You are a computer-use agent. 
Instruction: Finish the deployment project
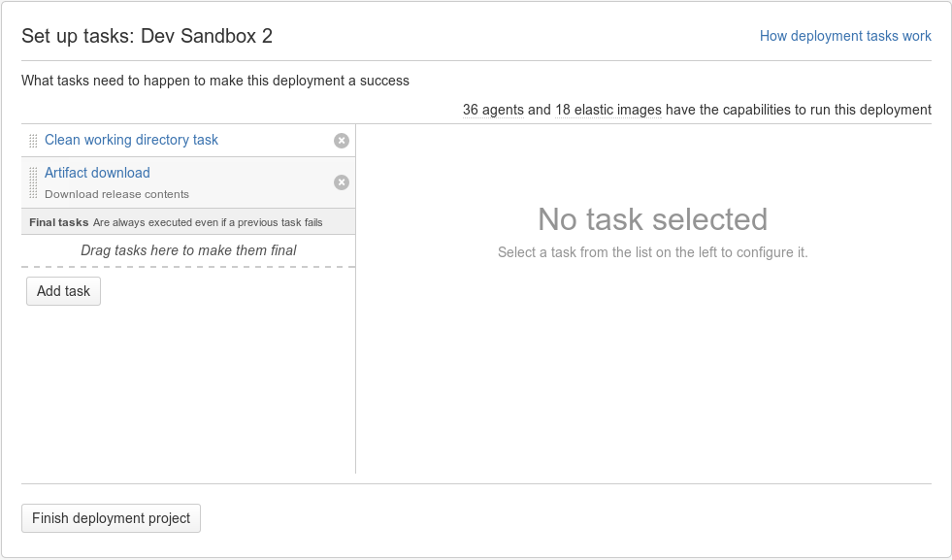point(111,518)
